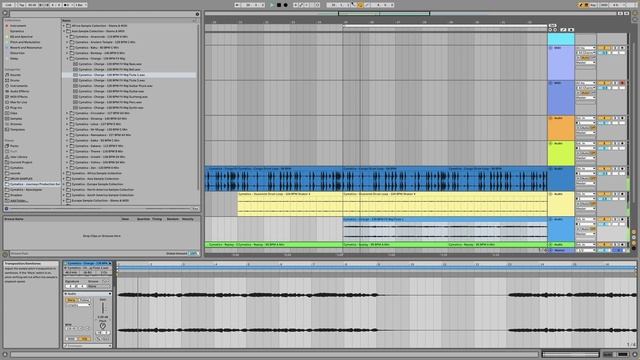Select Sounds in the browser Categories
Viewport: 640px width, 360px height.
click(15, 75)
